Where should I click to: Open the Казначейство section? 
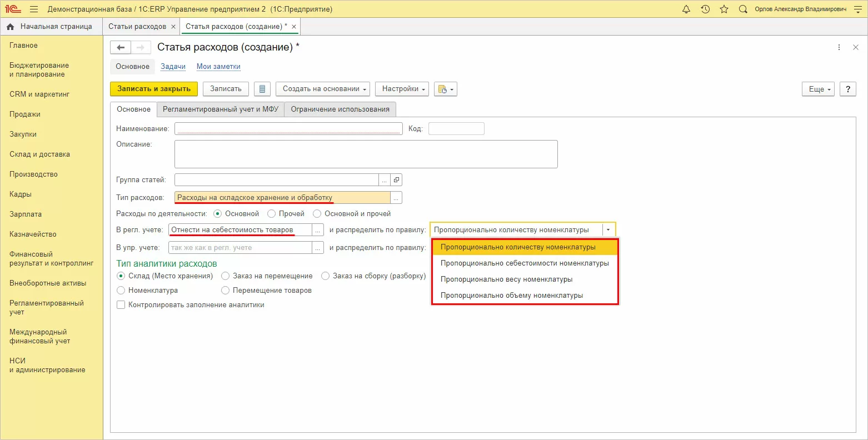33,234
